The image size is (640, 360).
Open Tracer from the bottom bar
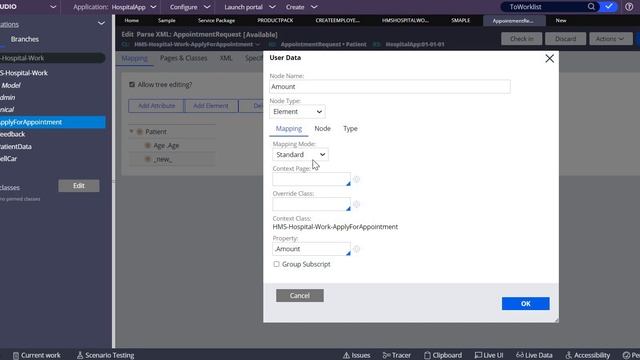tap(396, 355)
